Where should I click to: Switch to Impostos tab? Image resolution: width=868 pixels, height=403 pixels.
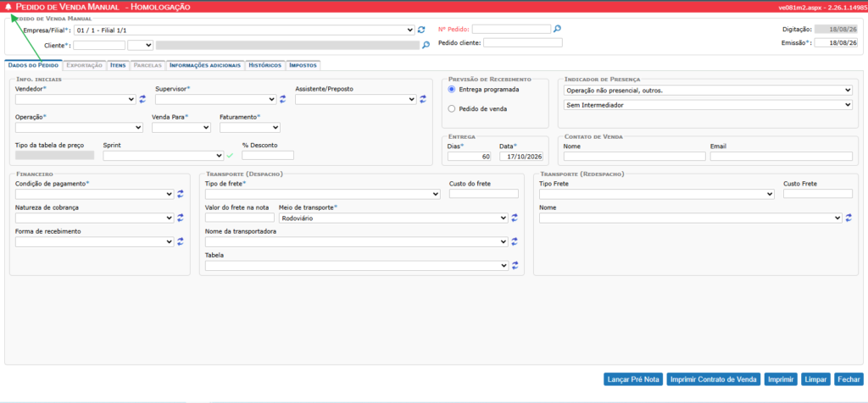tap(303, 65)
